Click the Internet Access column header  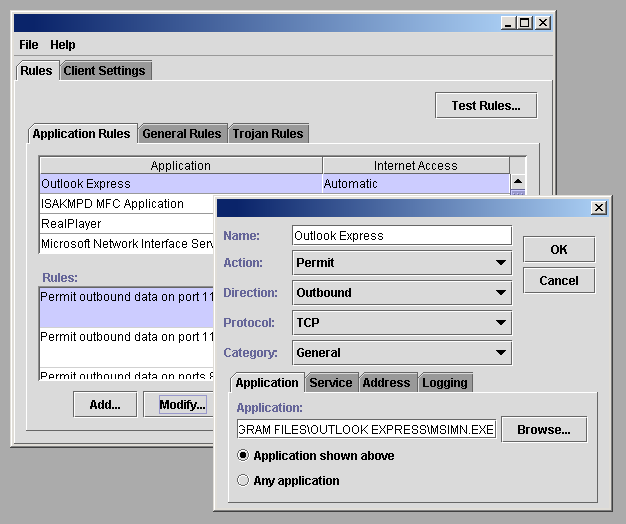[416, 165]
